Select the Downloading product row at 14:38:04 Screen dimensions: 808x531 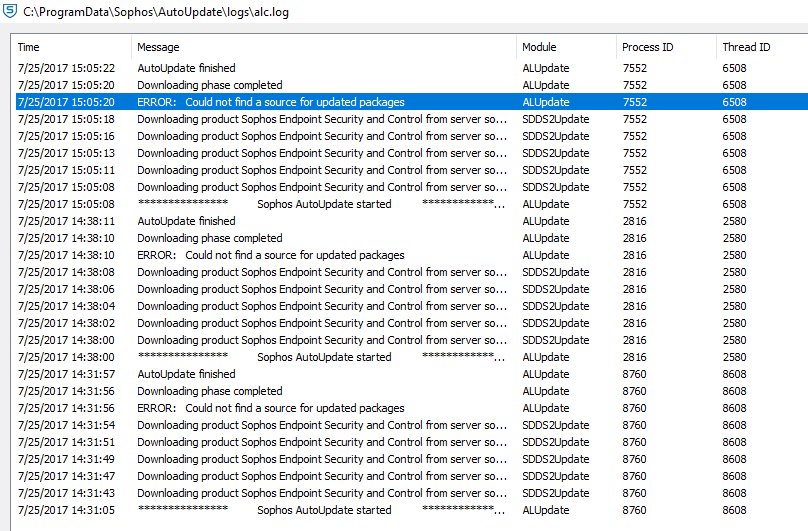pyautogui.click(x=412, y=306)
